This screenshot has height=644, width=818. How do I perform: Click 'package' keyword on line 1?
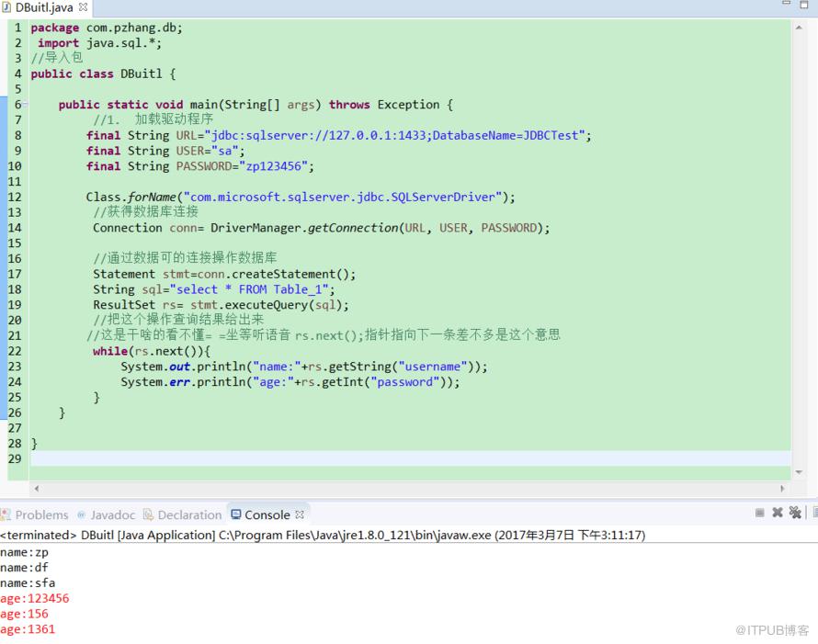[x=55, y=28]
